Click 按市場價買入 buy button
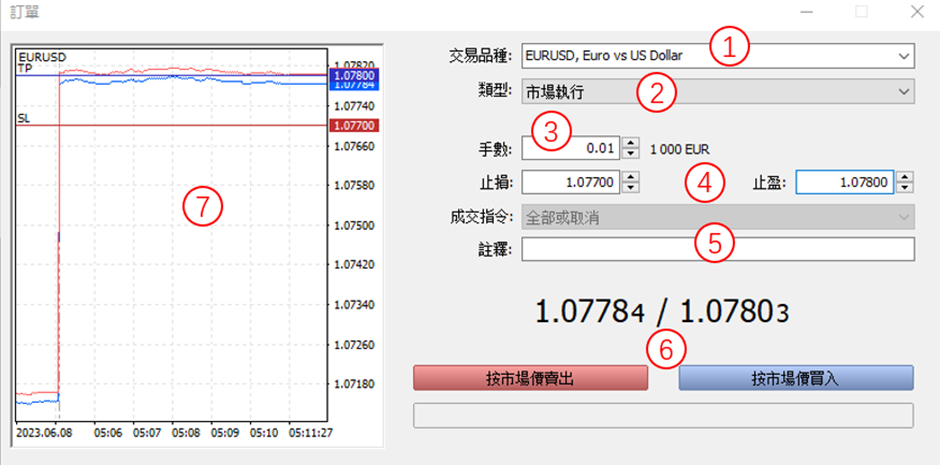This screenshot has width=940, height=465. click(796, 378)
